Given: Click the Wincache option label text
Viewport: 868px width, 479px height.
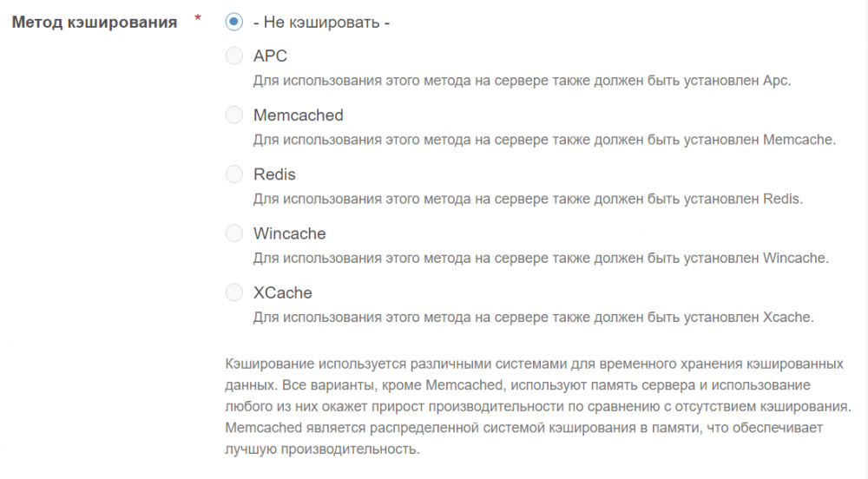Looking at the screenshot, I should 289,233.
